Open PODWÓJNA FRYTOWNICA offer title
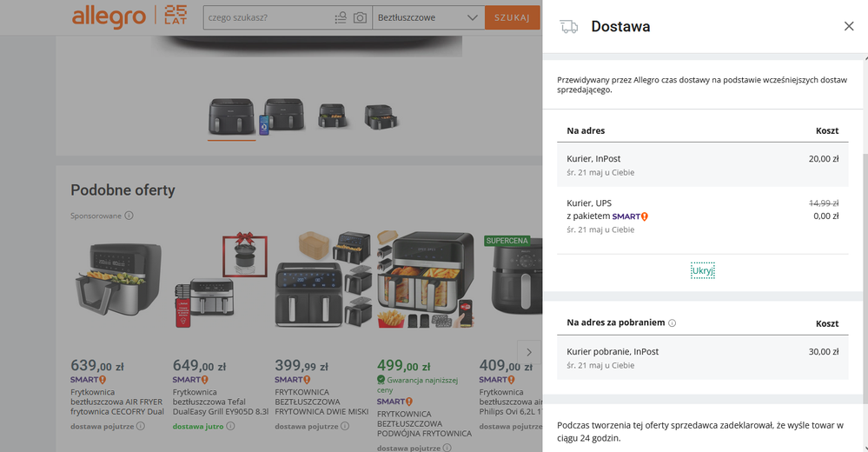The height and width of the screenshot is (452, 868). pyautogui.click(x=424, y=424)
